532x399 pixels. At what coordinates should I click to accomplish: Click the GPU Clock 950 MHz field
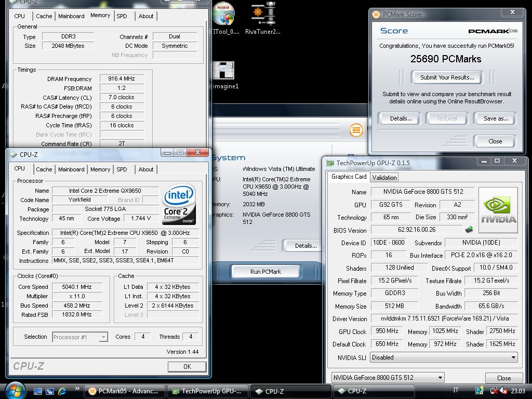pos(387,331)
